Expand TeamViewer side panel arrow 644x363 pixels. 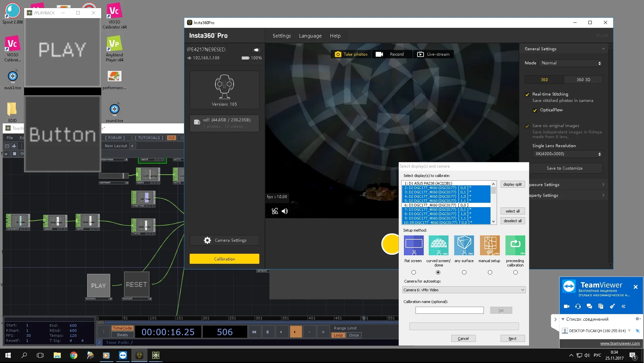(555, 319)
